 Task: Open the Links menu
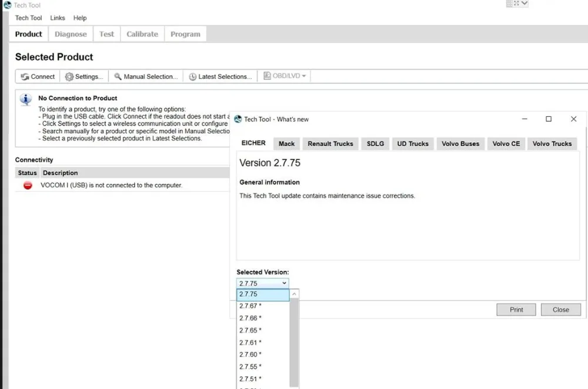(58, 18)
